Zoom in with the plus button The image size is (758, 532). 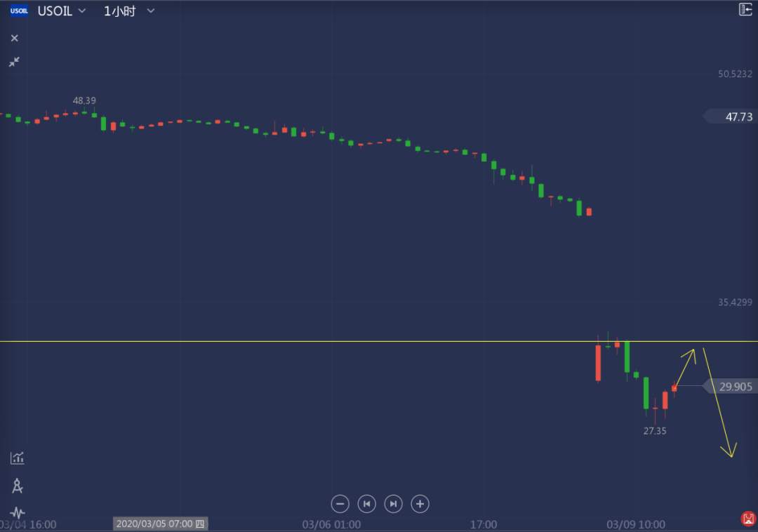point(420,504)
